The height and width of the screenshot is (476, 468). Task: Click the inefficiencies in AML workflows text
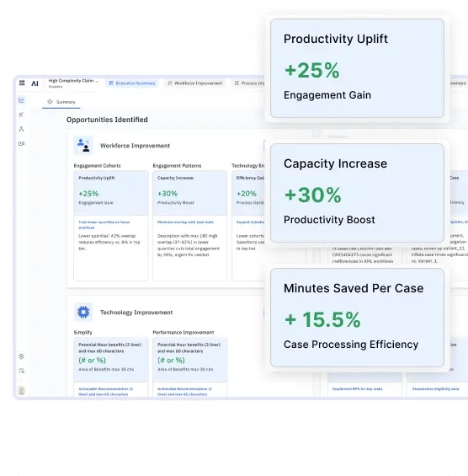[363, 261]
